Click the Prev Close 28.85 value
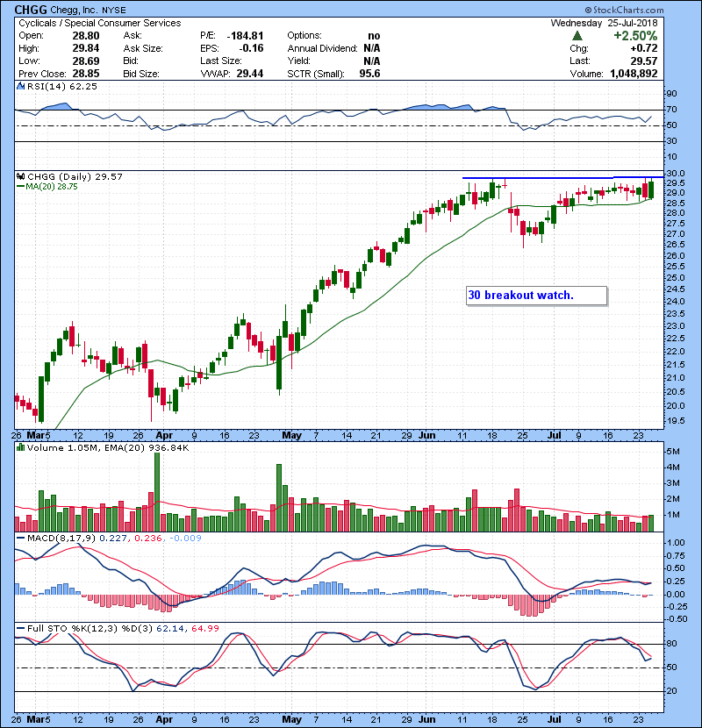 (86, 74)
